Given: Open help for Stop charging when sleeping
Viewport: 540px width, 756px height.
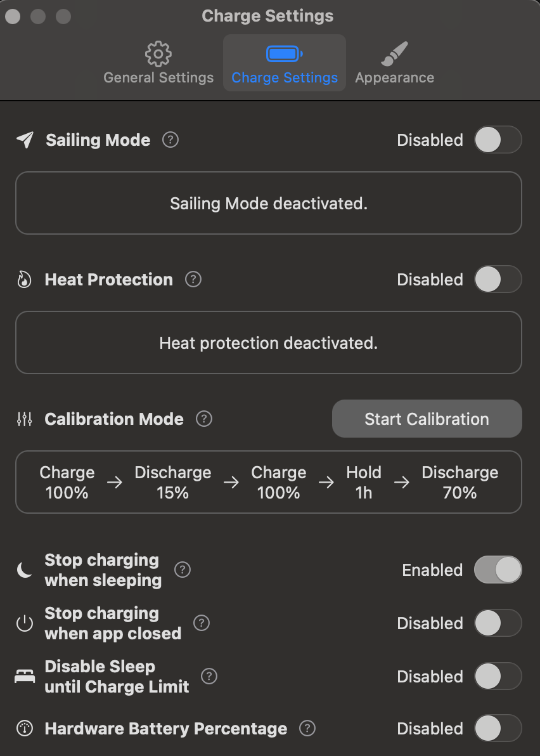Looking at the screenshot, I should (183, 570).
